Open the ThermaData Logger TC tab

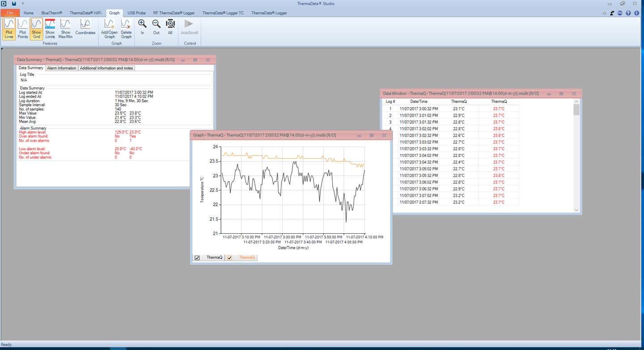[223, 13]
